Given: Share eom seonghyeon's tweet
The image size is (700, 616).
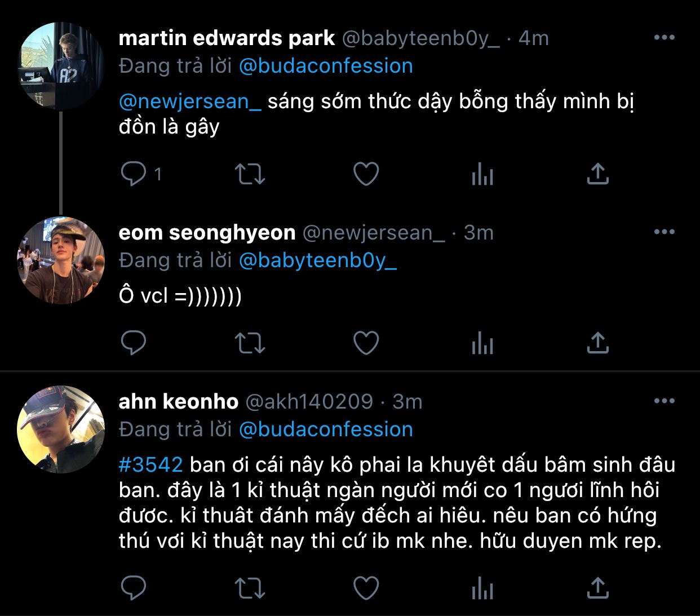Looking at the screenshot, I should click(597, 342).
